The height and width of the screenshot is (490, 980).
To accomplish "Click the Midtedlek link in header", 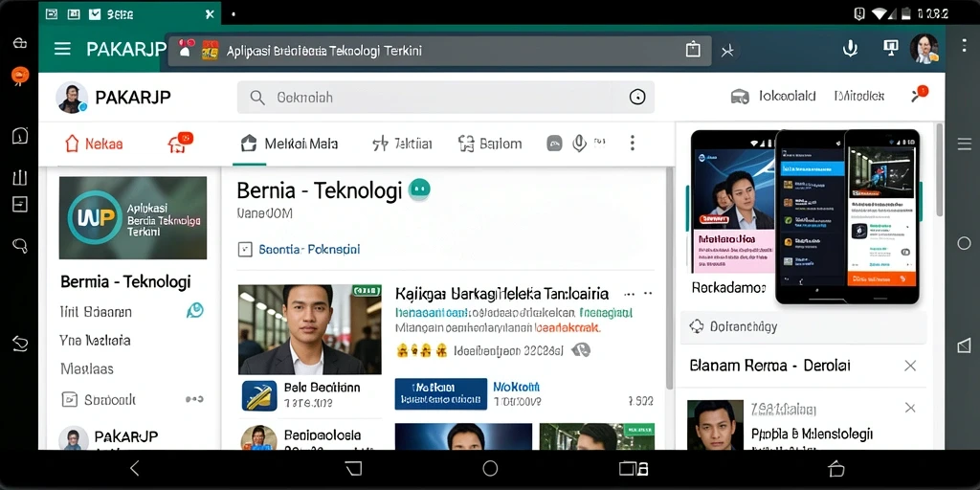I will [858, 96].
